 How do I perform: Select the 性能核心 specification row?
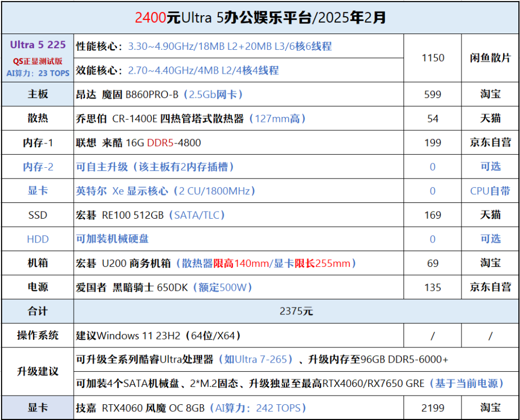click(x=239, y=46)
